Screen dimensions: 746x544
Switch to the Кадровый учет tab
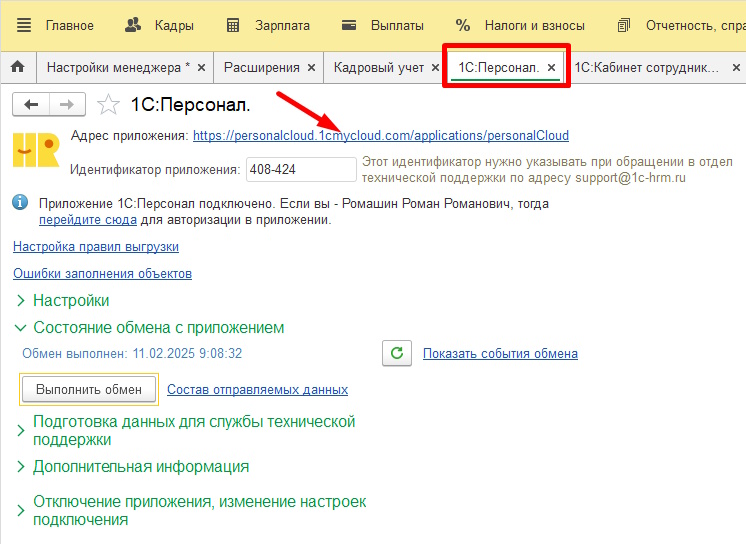coord(379,68)
